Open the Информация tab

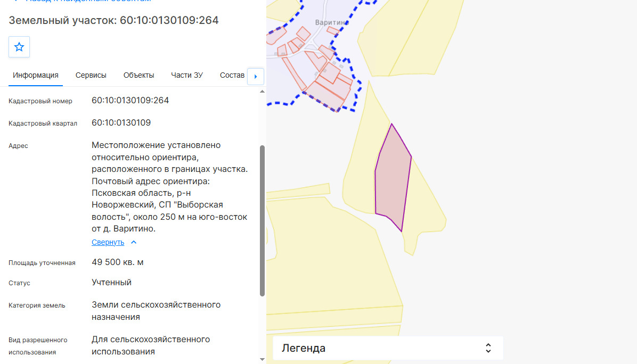[x=35, y=76]
